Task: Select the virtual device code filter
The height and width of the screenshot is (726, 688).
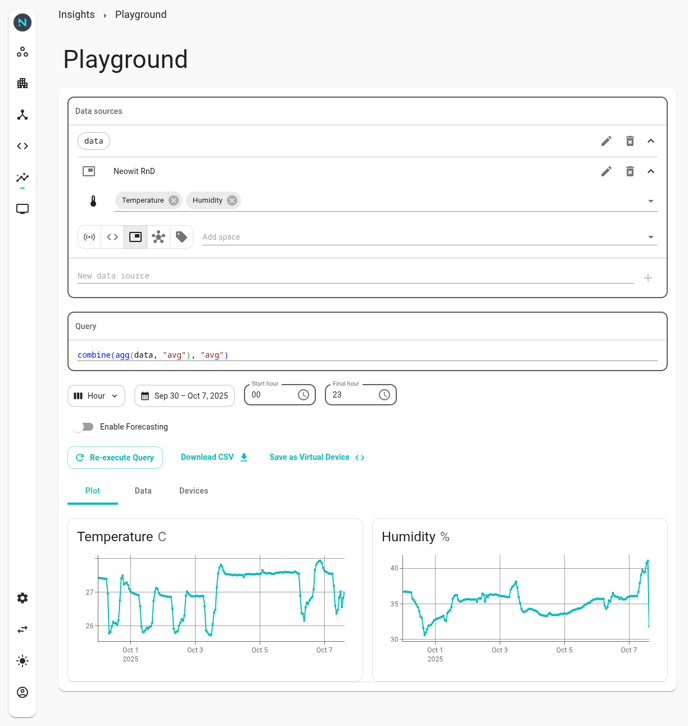Action: (x=112, y=237)
